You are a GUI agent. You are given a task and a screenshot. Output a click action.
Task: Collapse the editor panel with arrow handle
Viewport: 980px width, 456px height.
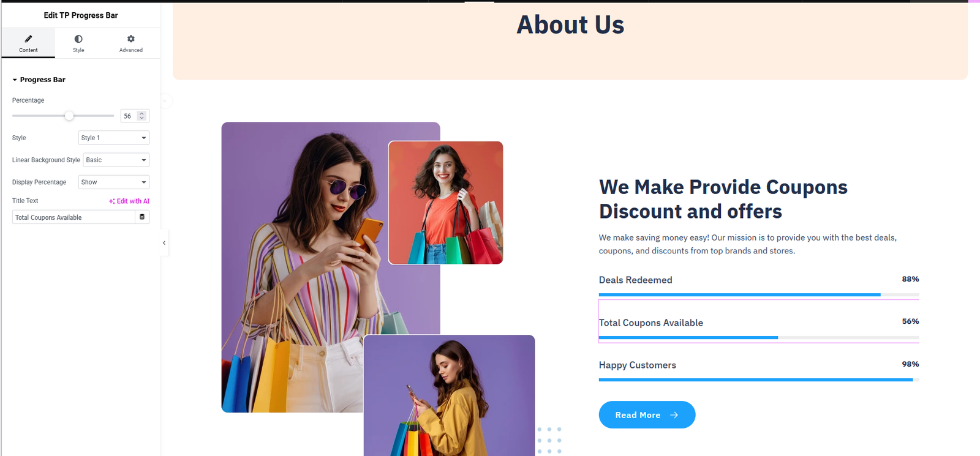[x=164, y=243]
